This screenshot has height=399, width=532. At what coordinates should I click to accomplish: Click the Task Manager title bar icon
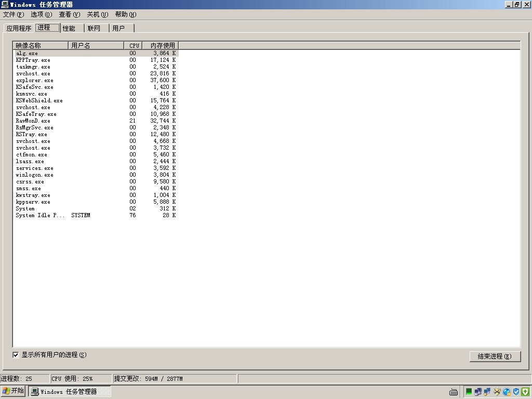[x=5, y=4]
